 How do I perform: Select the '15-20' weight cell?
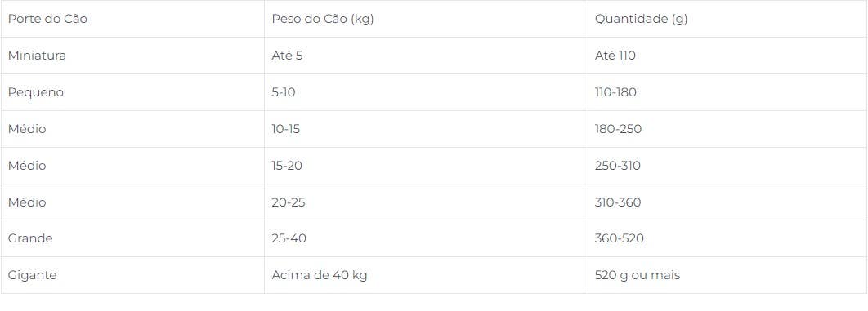(427, 165)
